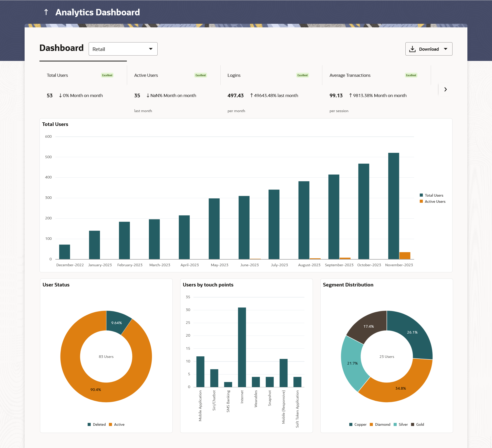Click Excellent badge on Active Users

[x=200, y=75]
